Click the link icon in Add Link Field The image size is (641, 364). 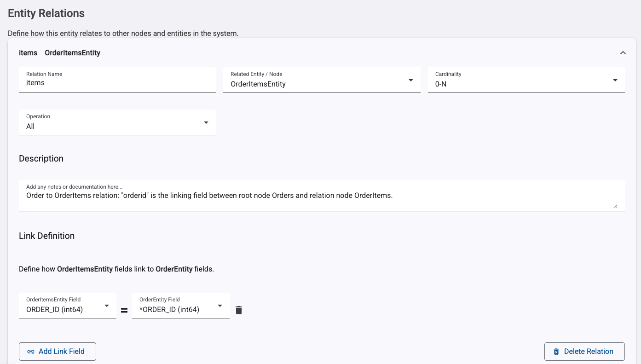(x=31, y=352)
